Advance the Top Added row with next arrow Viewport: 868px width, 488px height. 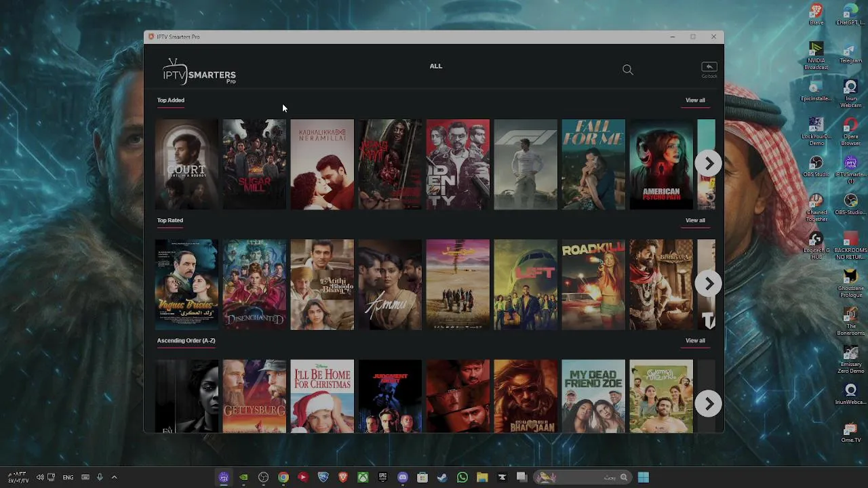pyautogui.click(x=709, y=163)
